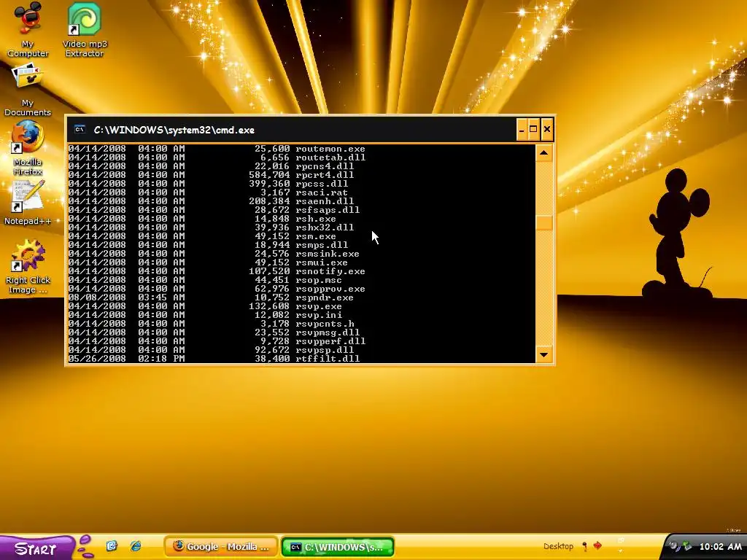Click the 08/08/2008 date in the listing
747x560 pixels.
[97, 297]
